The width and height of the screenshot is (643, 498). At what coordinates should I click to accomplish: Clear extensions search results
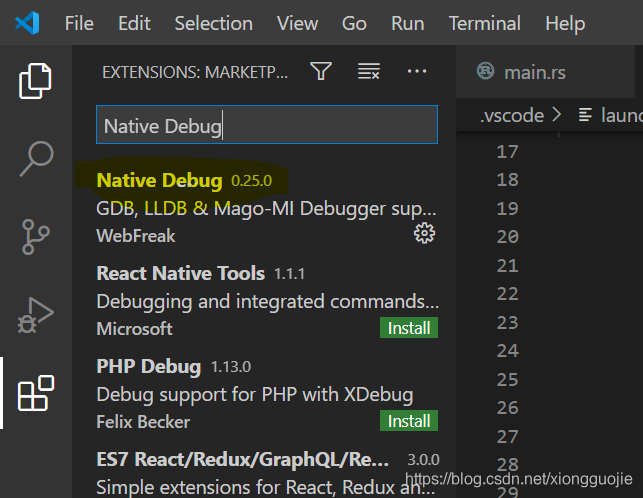click(369, 71)
